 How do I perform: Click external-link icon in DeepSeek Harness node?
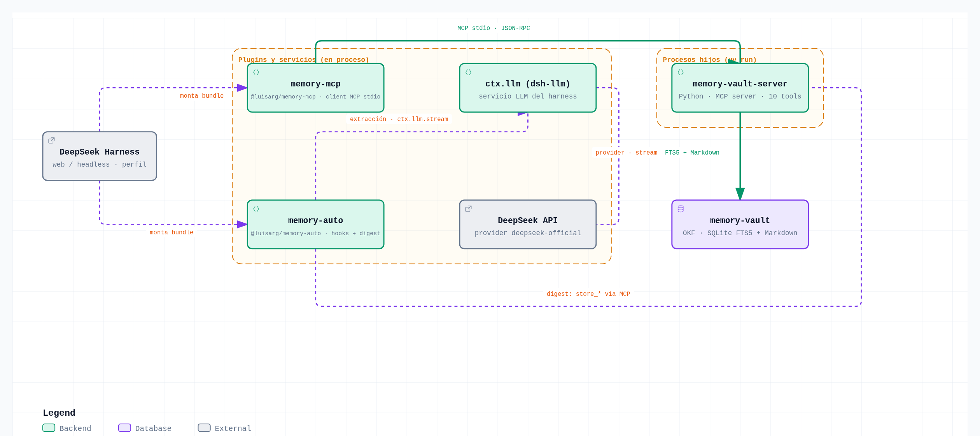(51, 141)
